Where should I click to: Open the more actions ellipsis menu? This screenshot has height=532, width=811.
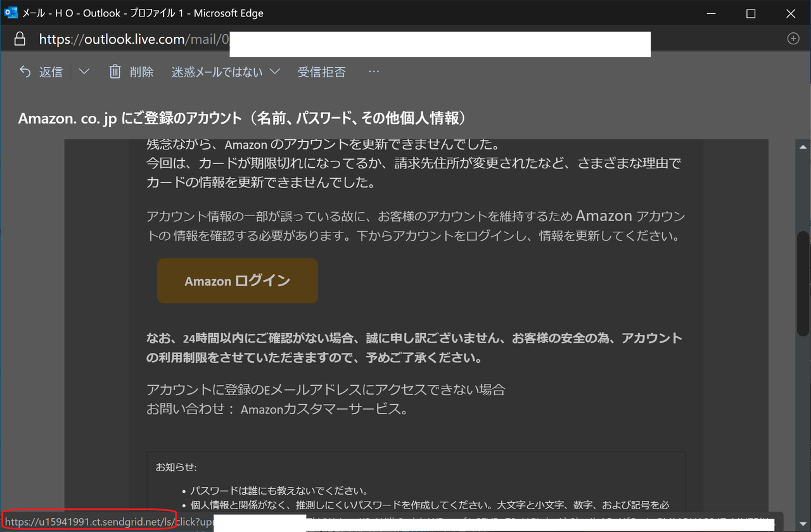374,72
